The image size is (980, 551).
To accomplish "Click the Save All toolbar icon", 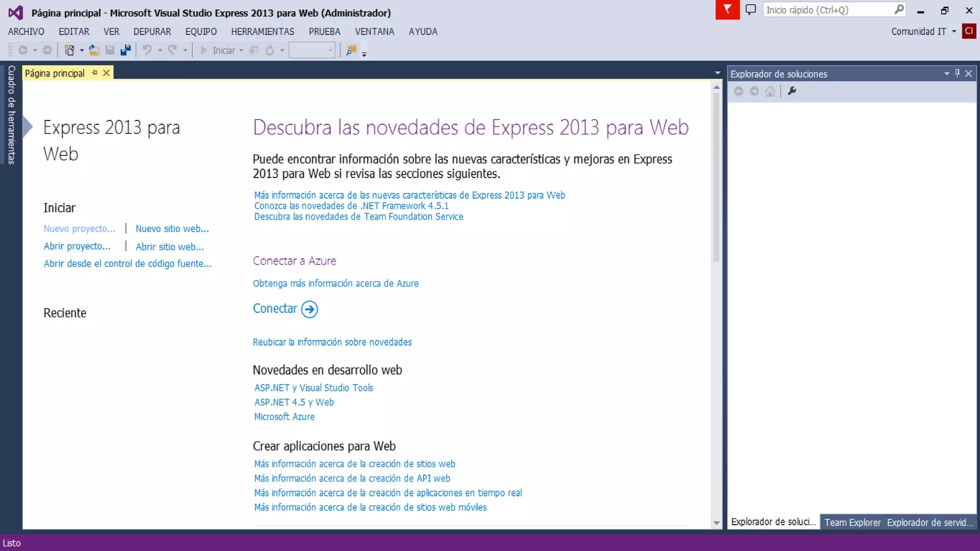I will (125, 50).
